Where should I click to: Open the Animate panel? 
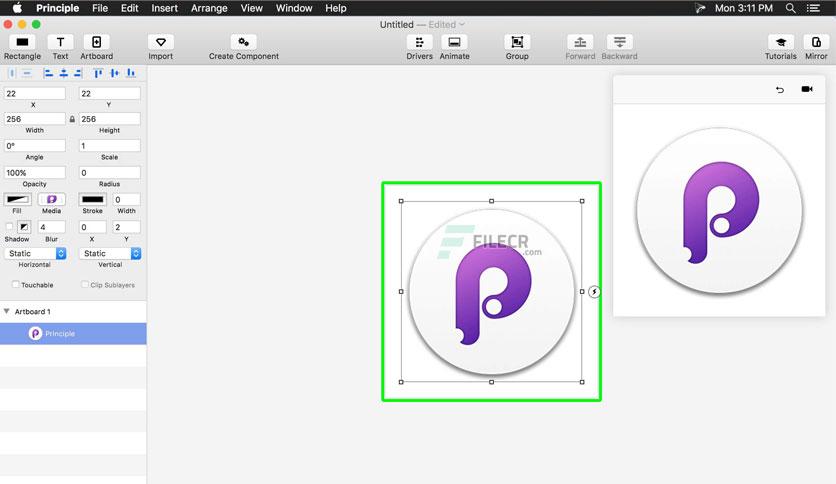click(454, 42)
